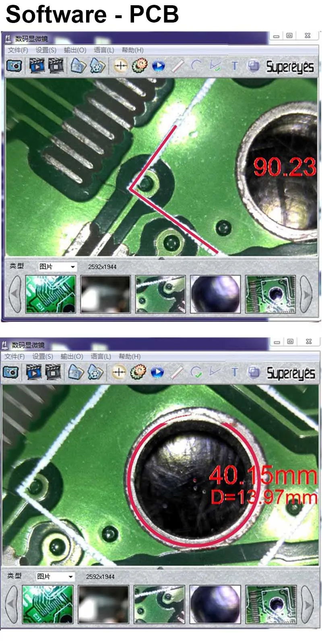
Task: Open the 语言(L) menu in the 40.15mm window
Action: click(x=101, y=357)
